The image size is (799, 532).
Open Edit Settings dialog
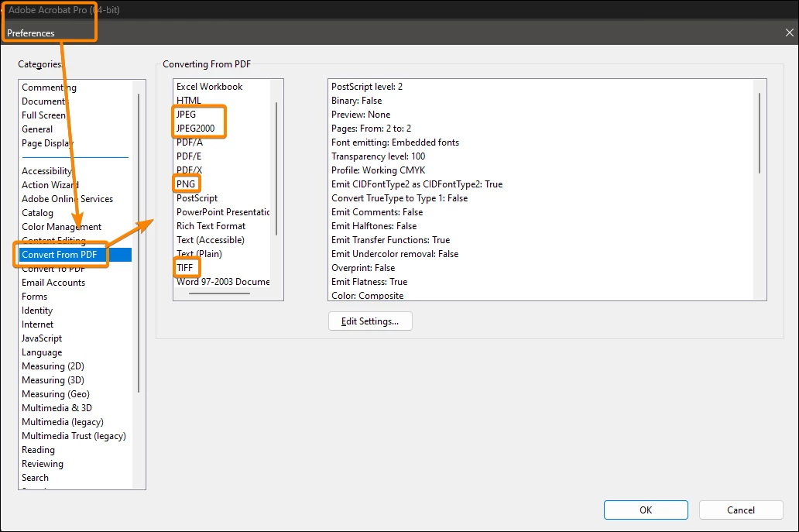coord(370,321)
